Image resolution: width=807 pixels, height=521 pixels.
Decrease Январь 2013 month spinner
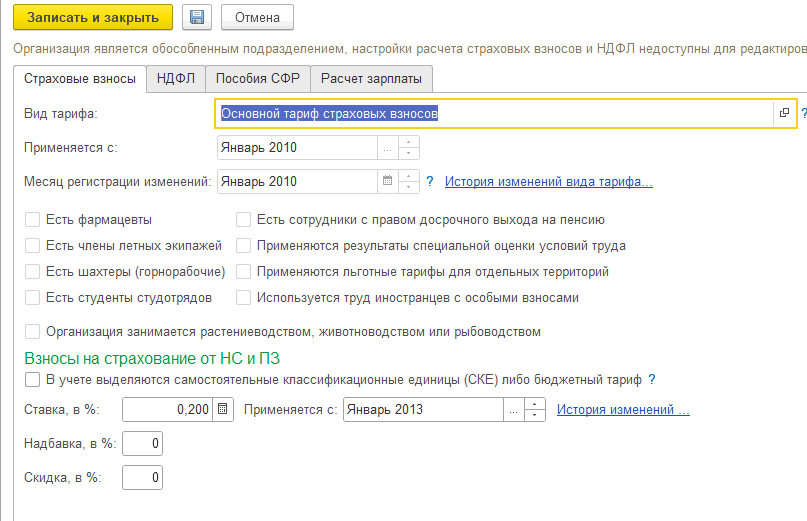tap(535, 415)
